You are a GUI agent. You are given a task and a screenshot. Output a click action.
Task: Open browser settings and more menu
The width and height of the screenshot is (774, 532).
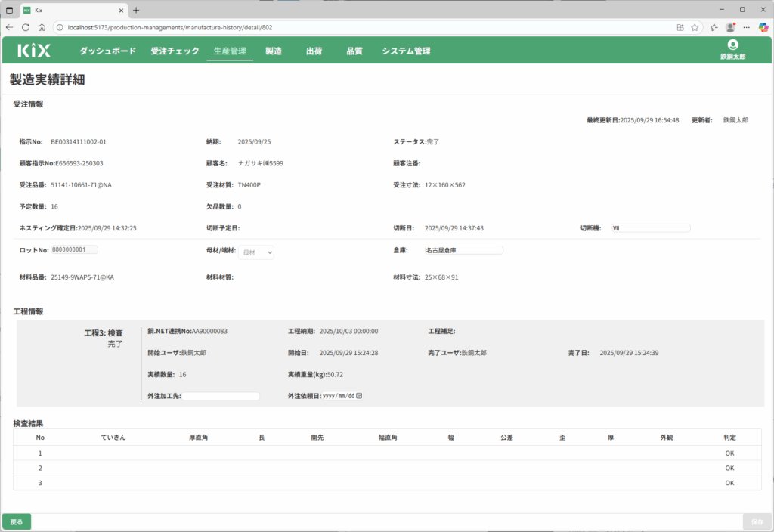point(747,27)
